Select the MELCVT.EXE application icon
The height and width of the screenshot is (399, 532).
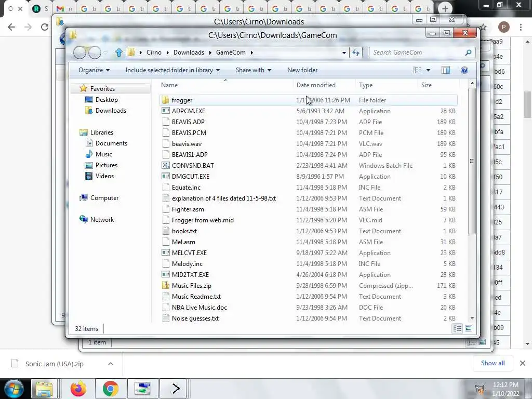coord(166,253)
